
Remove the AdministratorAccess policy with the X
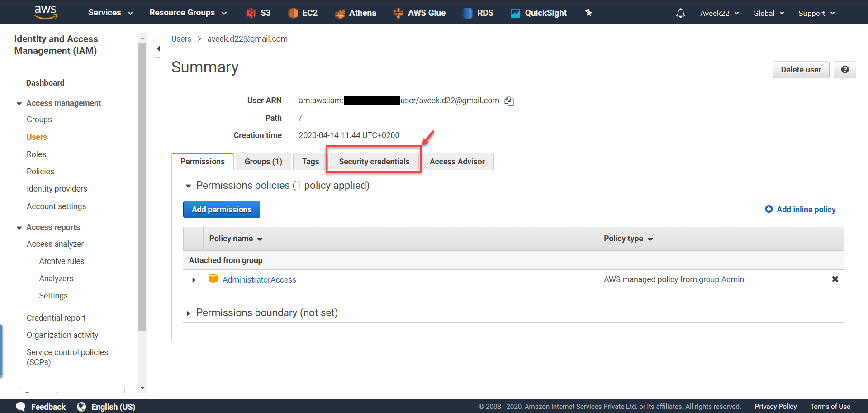(x=835, y=279)
